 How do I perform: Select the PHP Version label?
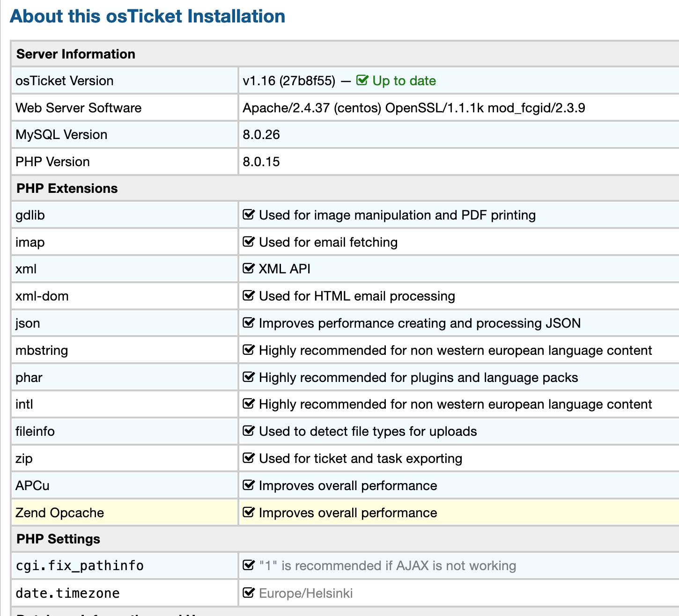(52, 161)
